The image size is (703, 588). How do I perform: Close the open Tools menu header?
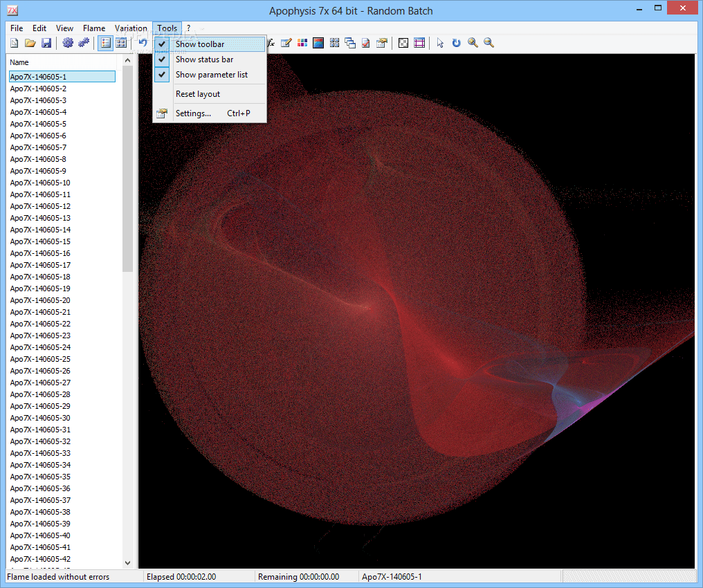tap(167, 28)
